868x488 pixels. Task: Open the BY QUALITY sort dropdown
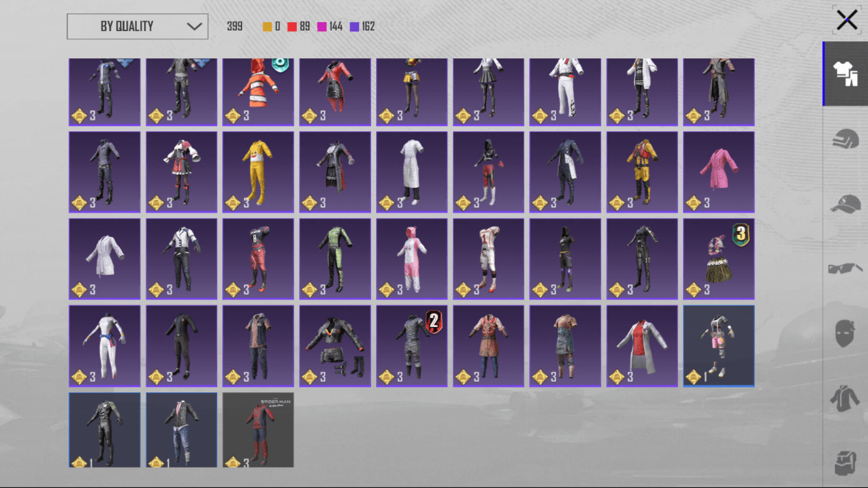137,26
